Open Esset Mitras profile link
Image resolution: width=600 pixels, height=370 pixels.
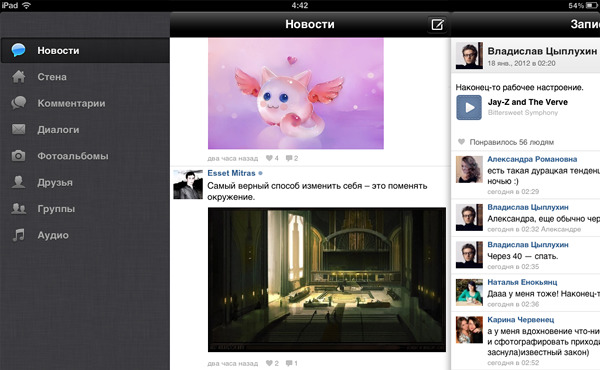pos(231,173)
